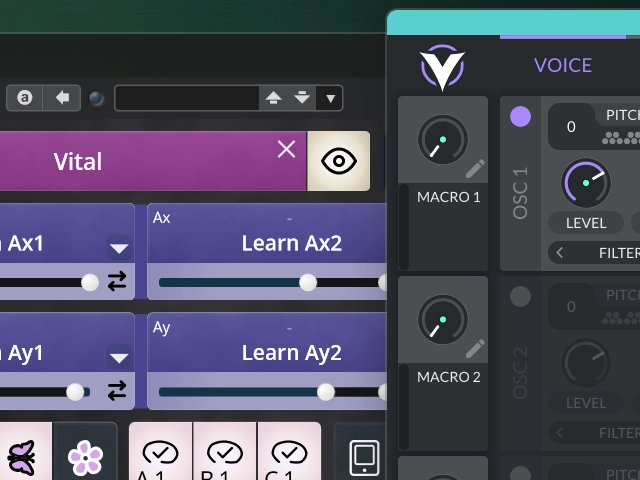Edit MACRO 1 name with pencil icon

click(475, 169)
